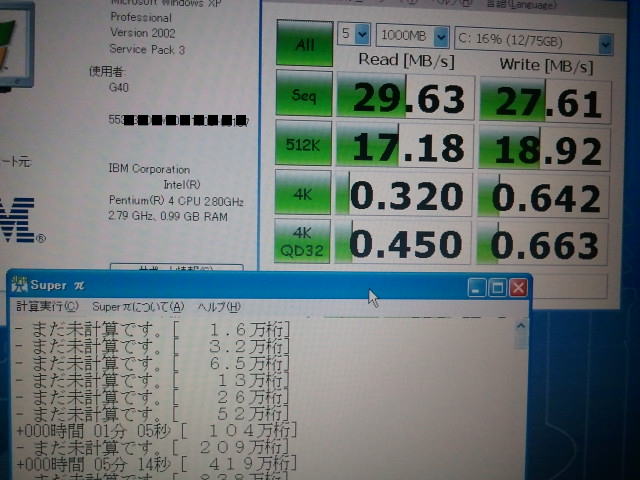Run all CrystalDiskMark benchmarks with All button

304,43
